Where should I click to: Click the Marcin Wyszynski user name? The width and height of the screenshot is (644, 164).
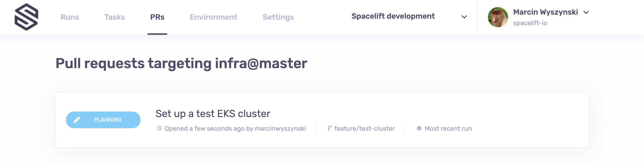click(x=545, y=12)
